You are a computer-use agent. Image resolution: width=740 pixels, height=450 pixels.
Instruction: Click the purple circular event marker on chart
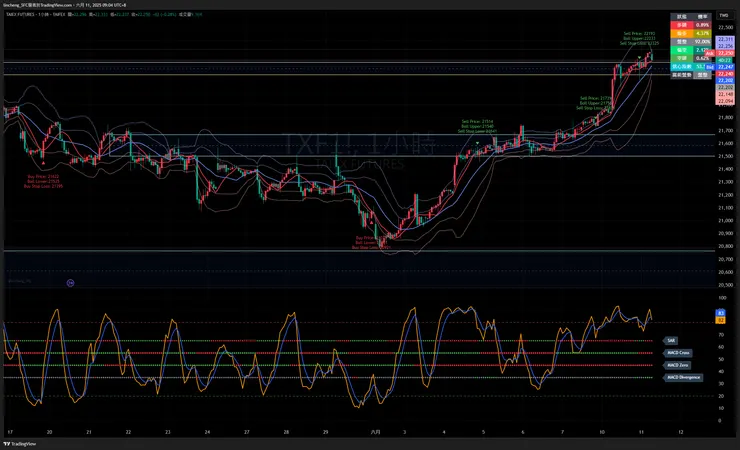pyautogui.click(x=70, y=283)
